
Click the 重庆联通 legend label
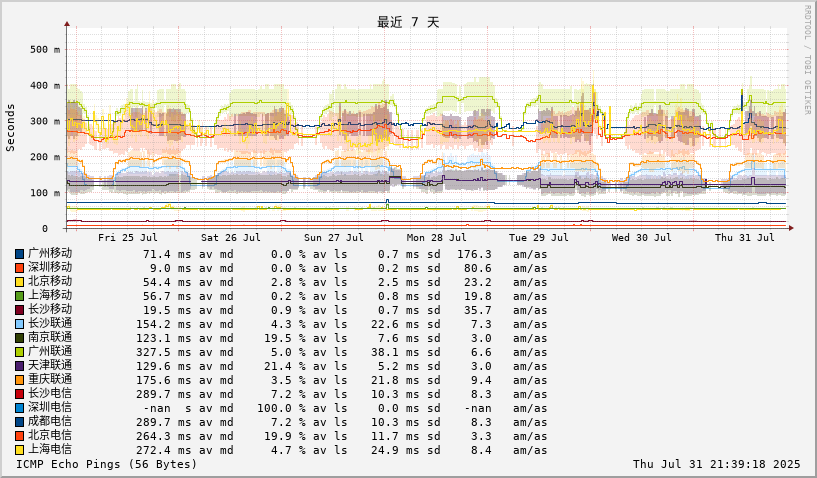[x=50, y=379]
